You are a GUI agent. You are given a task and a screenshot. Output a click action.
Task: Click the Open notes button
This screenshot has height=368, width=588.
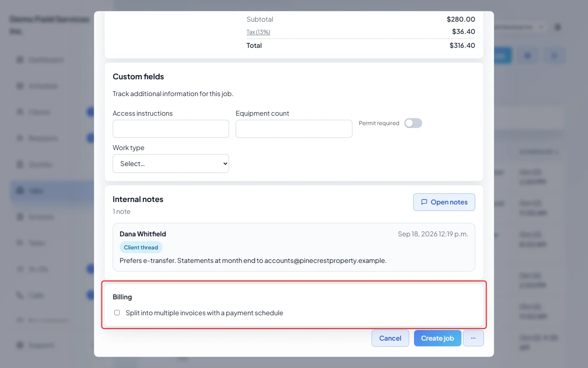coord(444,202)
